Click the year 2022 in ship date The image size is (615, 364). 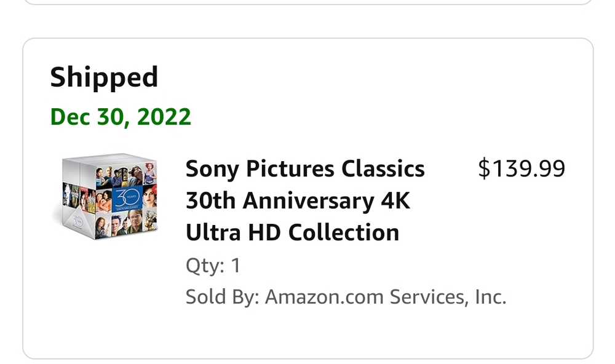[x=165, y=116]
